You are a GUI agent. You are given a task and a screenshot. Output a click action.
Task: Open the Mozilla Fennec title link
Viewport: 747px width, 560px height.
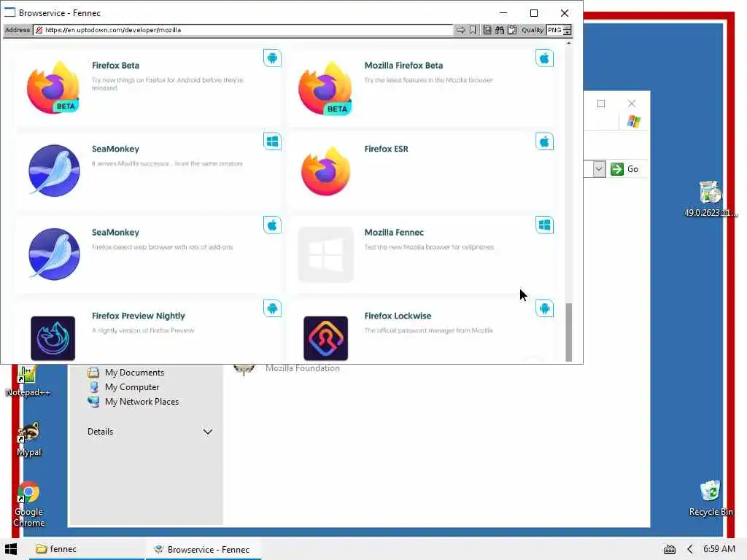pos(394,233)
